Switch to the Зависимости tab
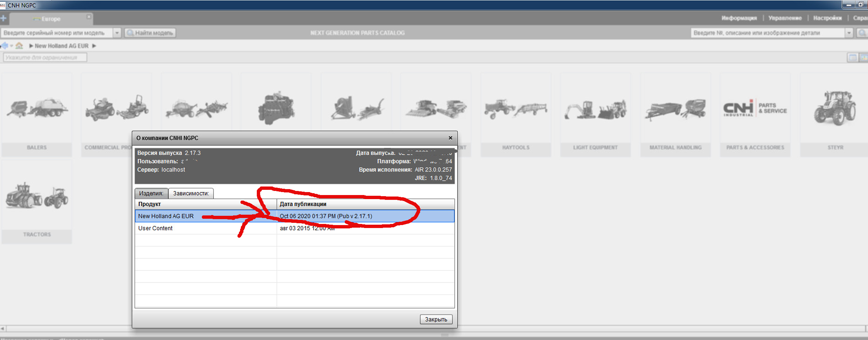The image size is (868, 340). click(191, 193)
